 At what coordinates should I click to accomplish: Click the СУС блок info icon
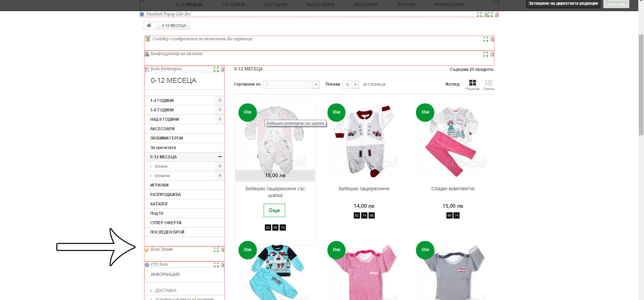tap(147, 265)
